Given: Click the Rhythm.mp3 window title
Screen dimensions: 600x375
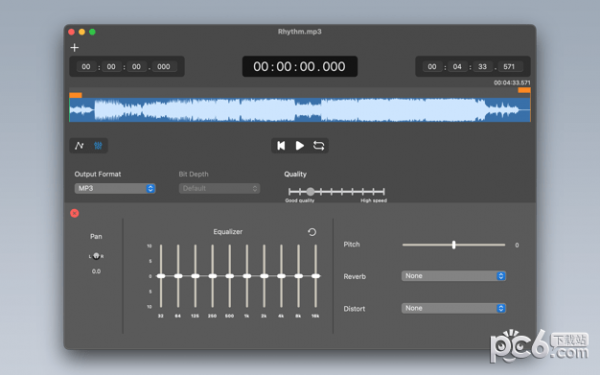Looking at the screenshot, I should (300, 32).
